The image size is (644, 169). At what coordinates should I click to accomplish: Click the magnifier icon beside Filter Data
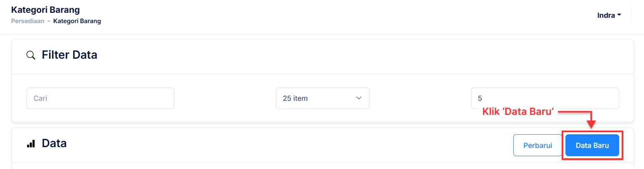tap(31, 55)
